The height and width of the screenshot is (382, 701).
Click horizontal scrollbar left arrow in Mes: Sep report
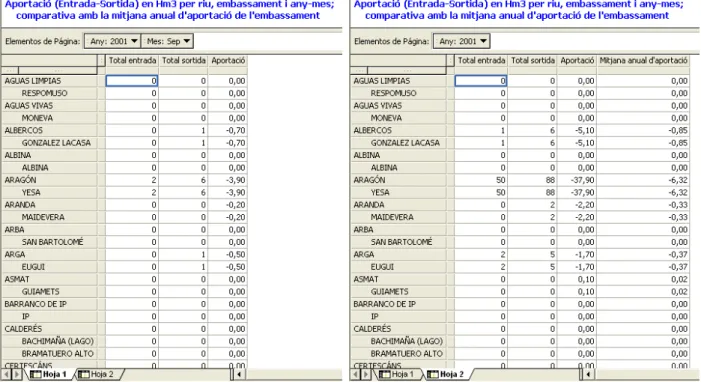click(x=240, y=374)
